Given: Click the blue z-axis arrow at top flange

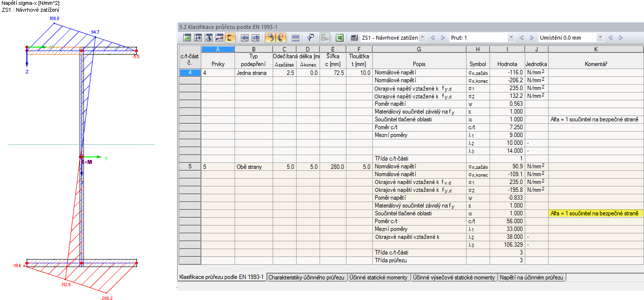Looking at the screenshot, I should tap(27, 58).
